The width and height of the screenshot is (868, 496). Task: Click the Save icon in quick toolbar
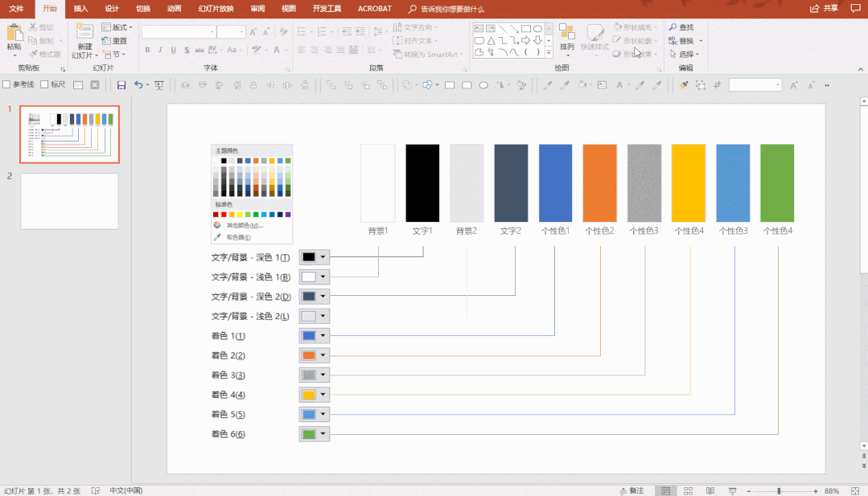121,85
